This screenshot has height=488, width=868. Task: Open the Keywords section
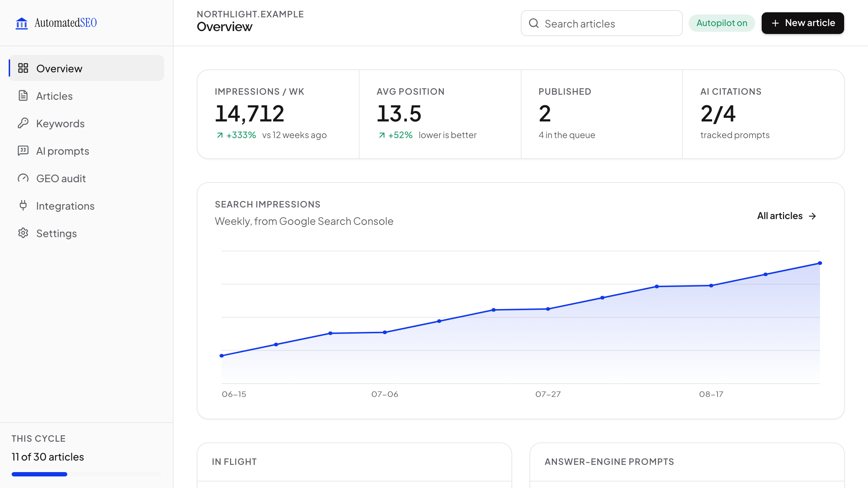pos(86,123)
